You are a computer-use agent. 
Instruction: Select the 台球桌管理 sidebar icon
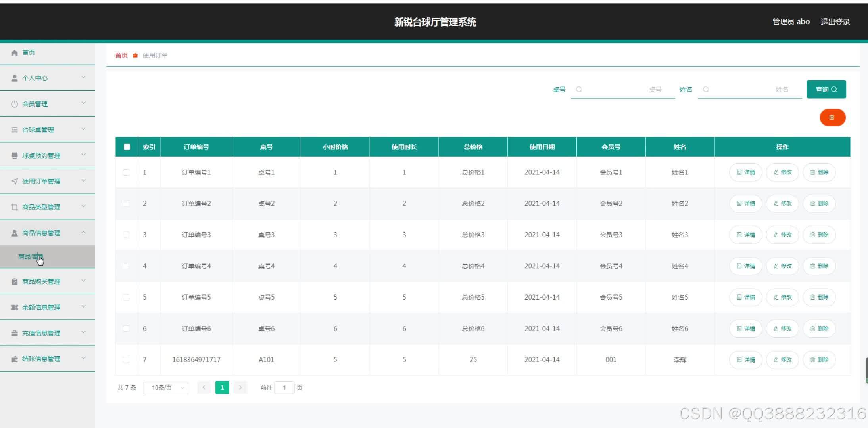tap(14, 129)
